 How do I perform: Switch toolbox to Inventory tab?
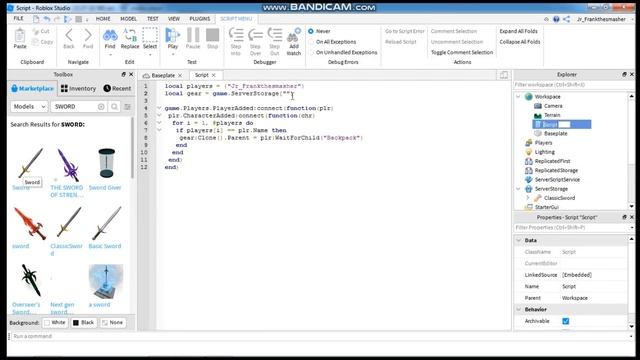coord(78,89)
